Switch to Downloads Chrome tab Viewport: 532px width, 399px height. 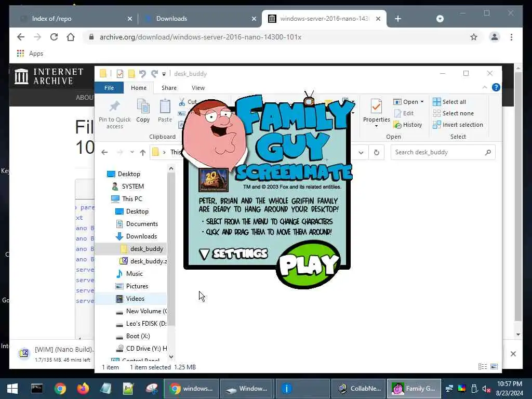point(200,19)
